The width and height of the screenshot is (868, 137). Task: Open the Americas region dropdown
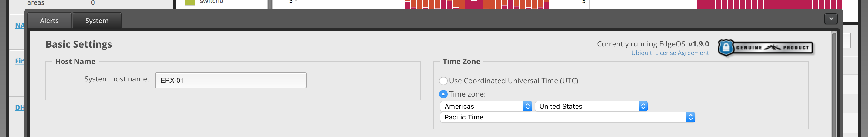(x=486, y=107)
